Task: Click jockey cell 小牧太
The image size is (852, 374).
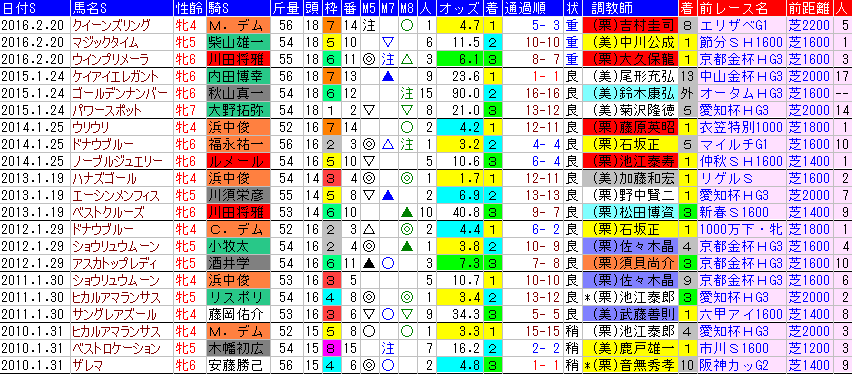Action: [x=238, y=246]
